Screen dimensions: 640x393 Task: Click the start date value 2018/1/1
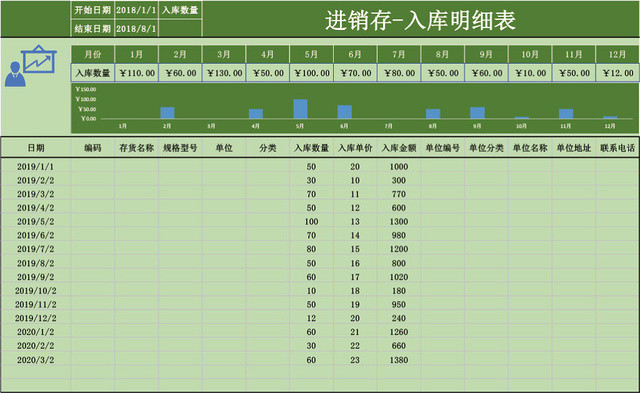point(136,10)
